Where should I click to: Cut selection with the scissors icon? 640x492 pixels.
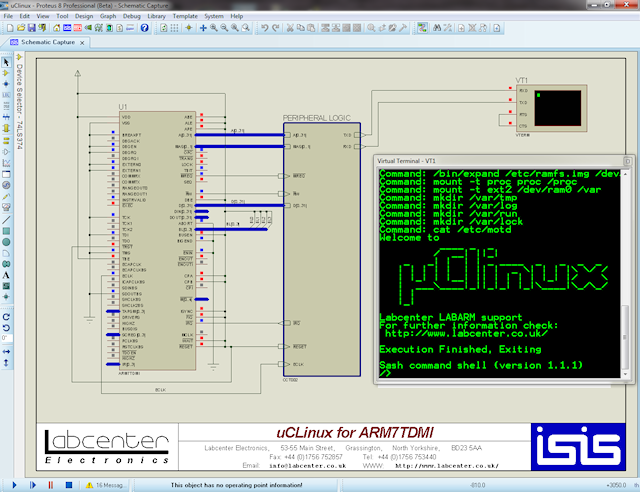(290, 28)
